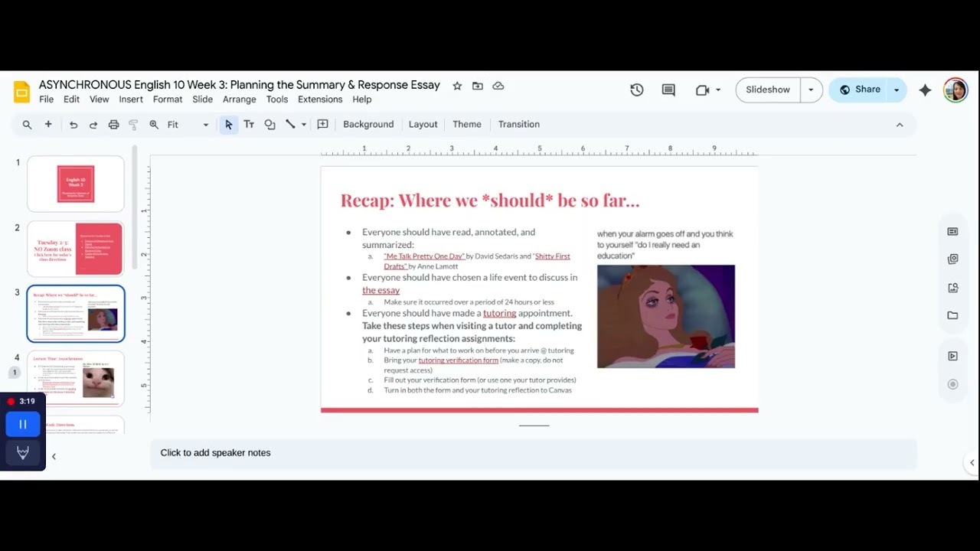Open the zoom level Fit dropdown

click(188, 124)
